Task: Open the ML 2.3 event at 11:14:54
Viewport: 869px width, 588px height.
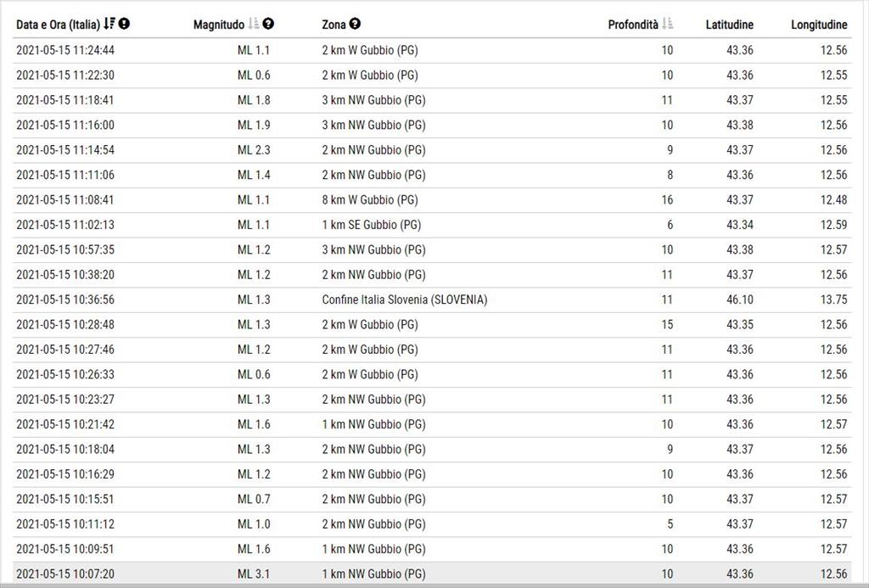Action: click(x=432, y=150)
